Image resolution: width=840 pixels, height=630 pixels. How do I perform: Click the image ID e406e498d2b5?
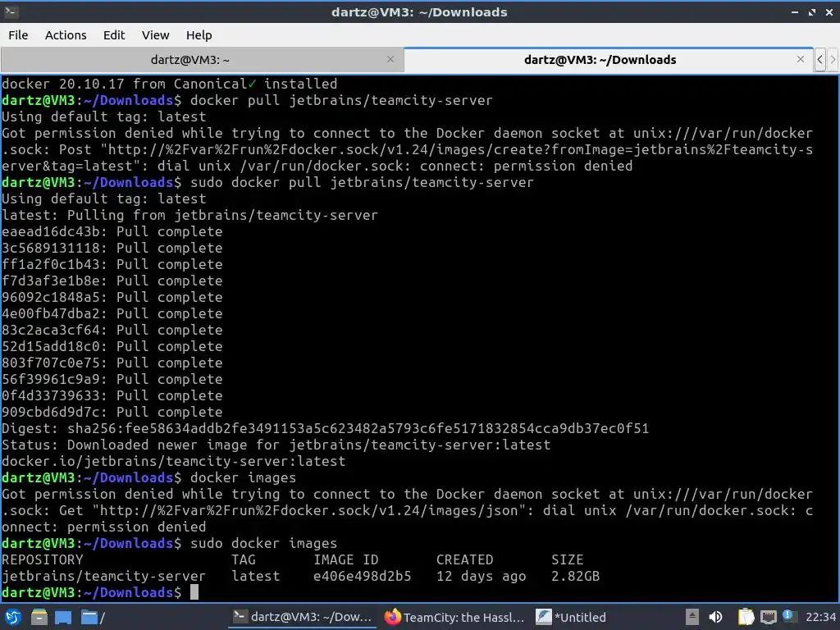[x=362, y=577]
